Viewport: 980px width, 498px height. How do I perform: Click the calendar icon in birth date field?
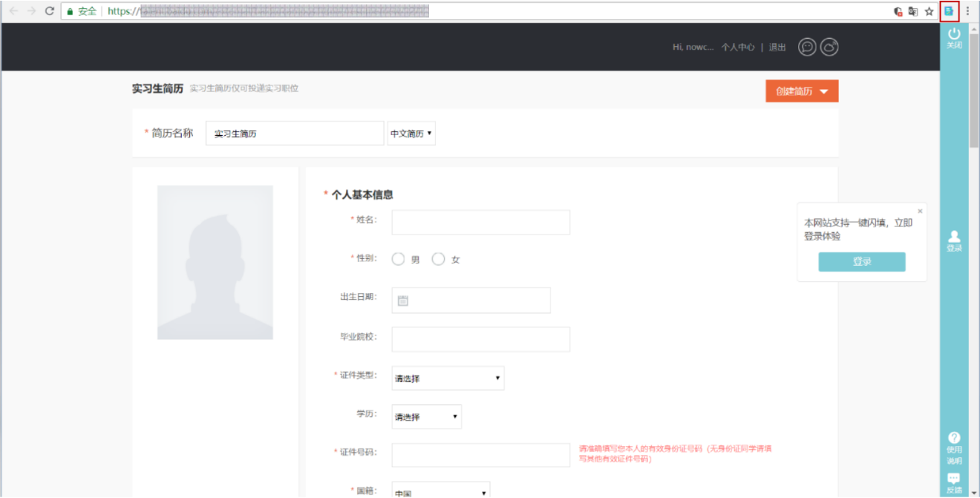[x=403, y=301]
